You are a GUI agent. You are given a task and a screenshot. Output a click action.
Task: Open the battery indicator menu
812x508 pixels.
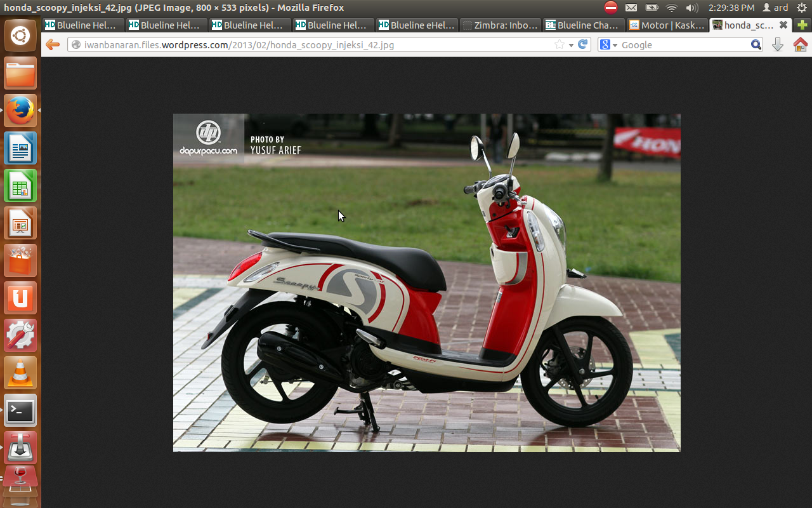coord(652,8)
